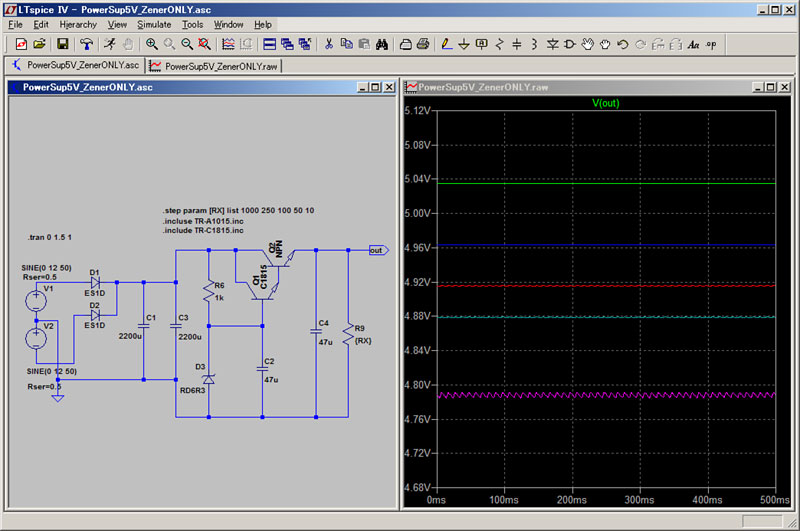The image size is (800, 531).
Task: Open the Help menu
Action: 263,24
